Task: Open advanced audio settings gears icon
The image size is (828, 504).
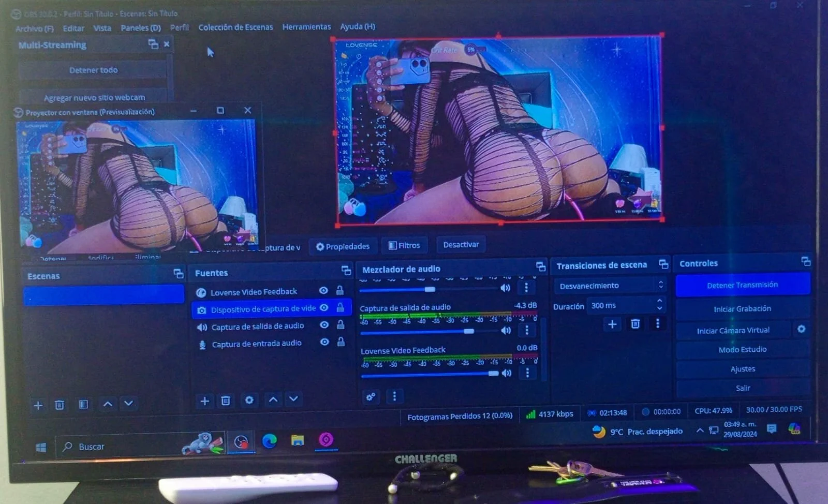Action: 371,397
